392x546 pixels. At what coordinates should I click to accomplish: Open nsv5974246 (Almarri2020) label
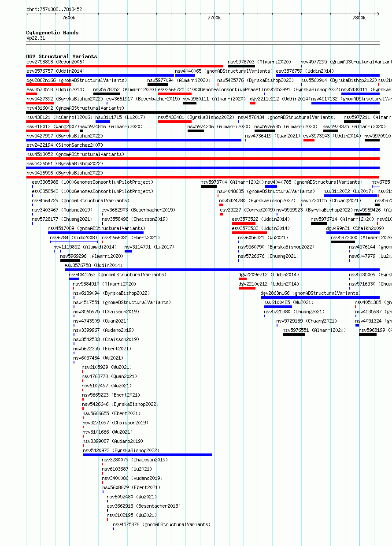[x=219, y=127]
